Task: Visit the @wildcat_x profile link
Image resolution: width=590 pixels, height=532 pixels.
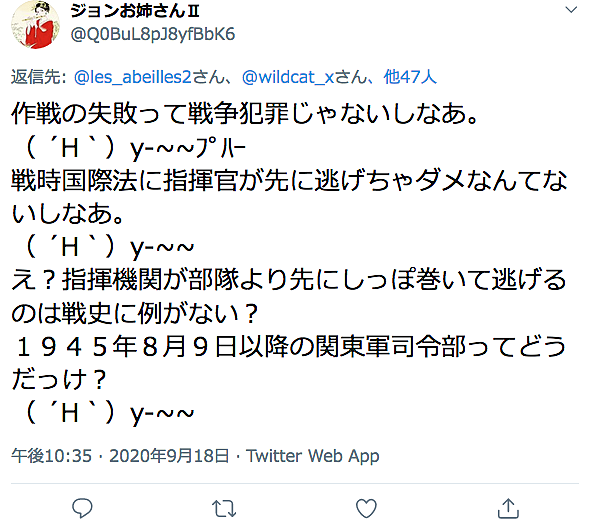Action: [288, 77]
